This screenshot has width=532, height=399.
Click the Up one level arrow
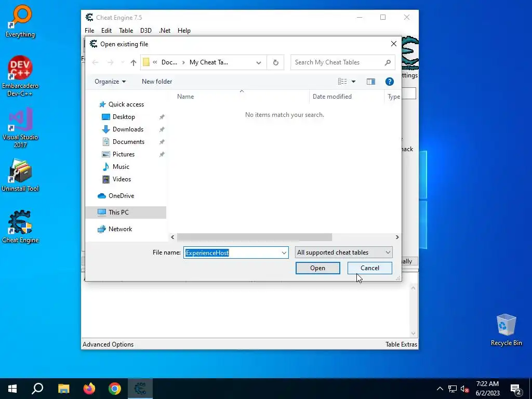134,62
